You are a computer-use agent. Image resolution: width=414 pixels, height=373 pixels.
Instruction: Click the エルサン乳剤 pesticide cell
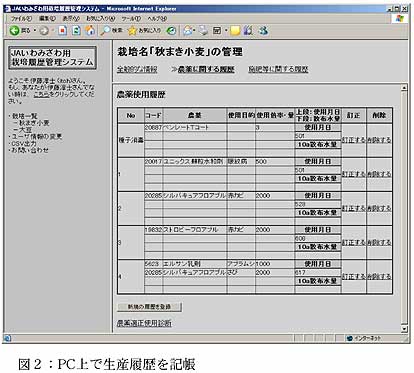point(195,264)
